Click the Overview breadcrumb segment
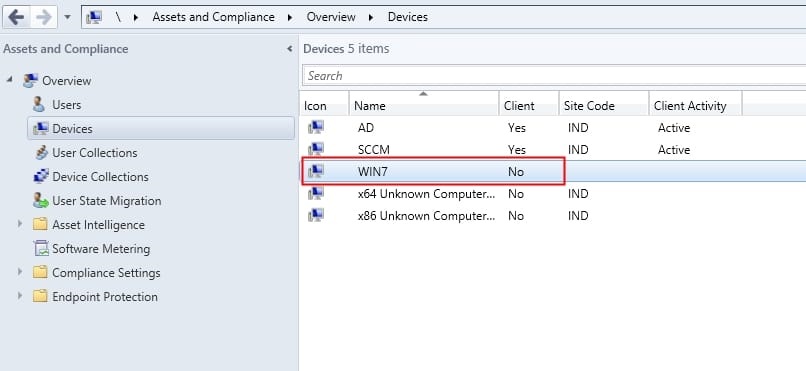This screenshot has height=371, width=806. pyautogui.click(x=331, y=17)
